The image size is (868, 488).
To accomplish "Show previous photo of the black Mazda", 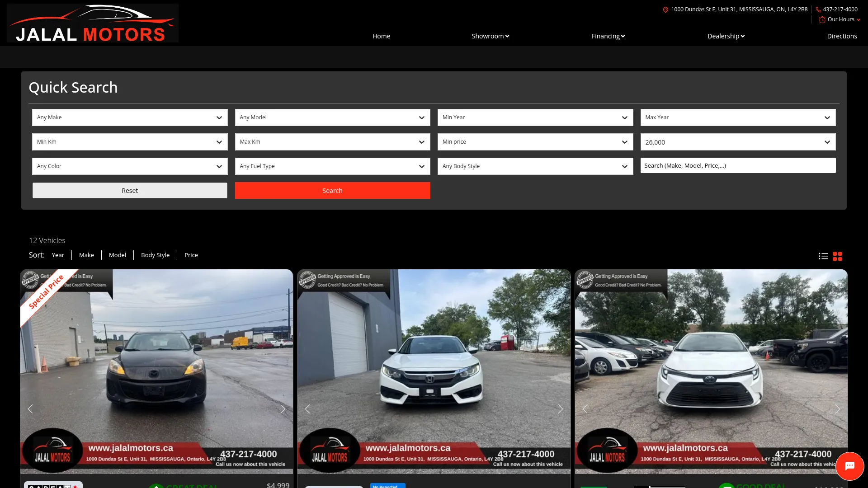I will click(x=30, y=409).
